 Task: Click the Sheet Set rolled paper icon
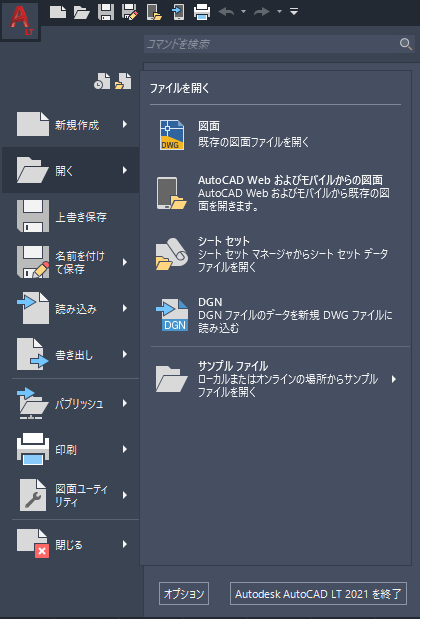[172, 254]
